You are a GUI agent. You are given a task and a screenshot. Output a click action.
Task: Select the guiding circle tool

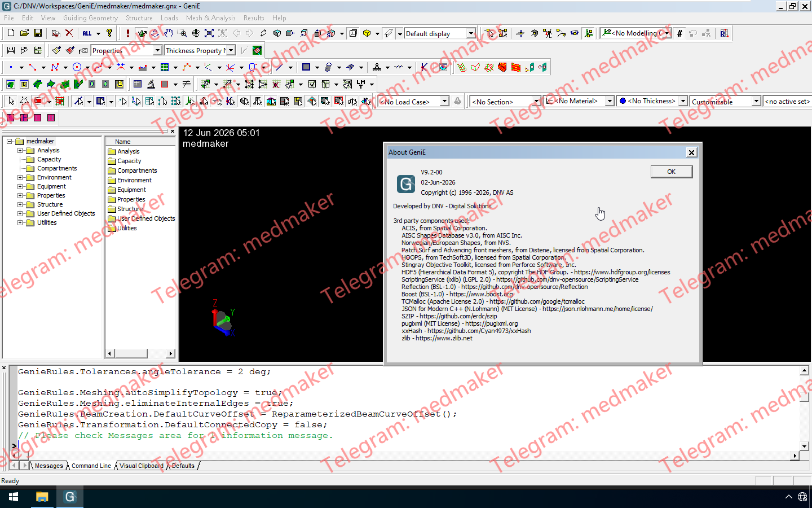click(77, 67)
